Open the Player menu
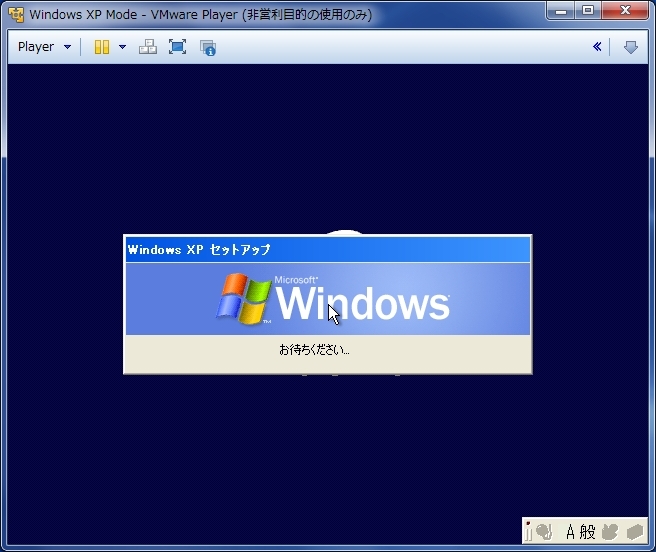 44,46
